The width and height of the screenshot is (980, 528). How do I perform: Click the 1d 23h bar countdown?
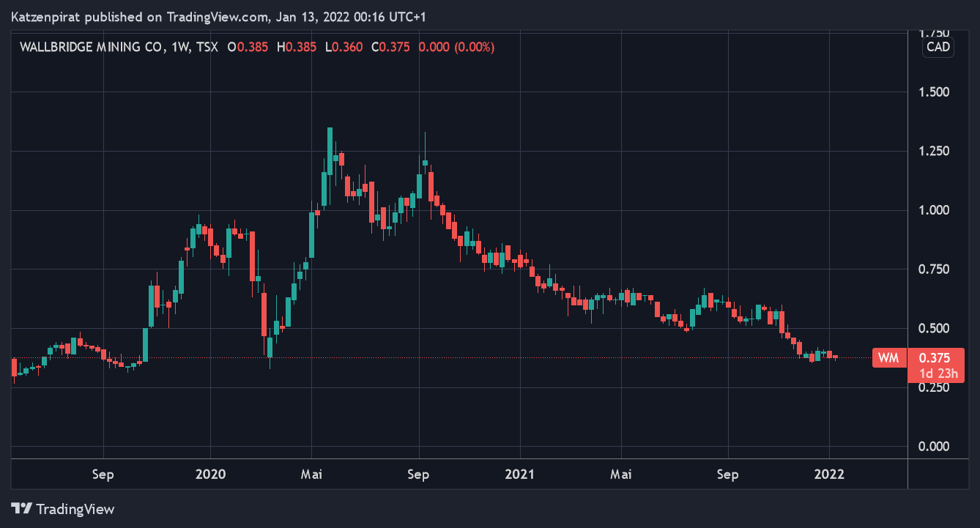tap(934, 373)
